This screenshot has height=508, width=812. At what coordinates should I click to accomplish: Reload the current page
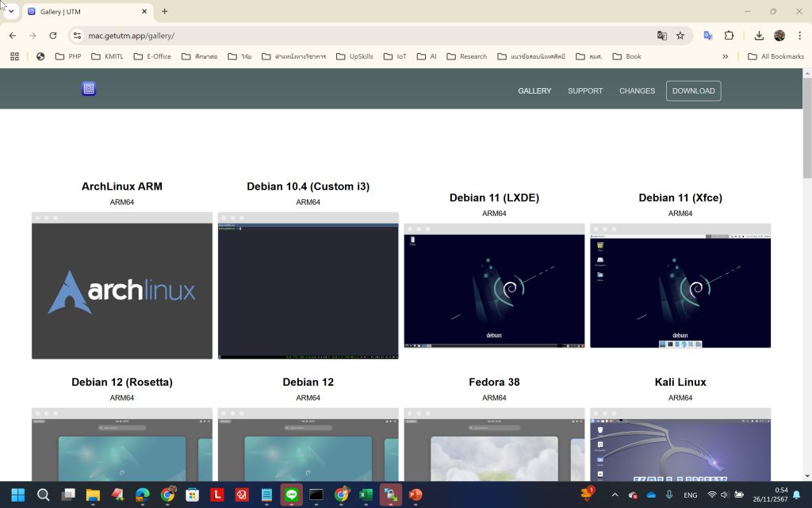pos(53,36)
